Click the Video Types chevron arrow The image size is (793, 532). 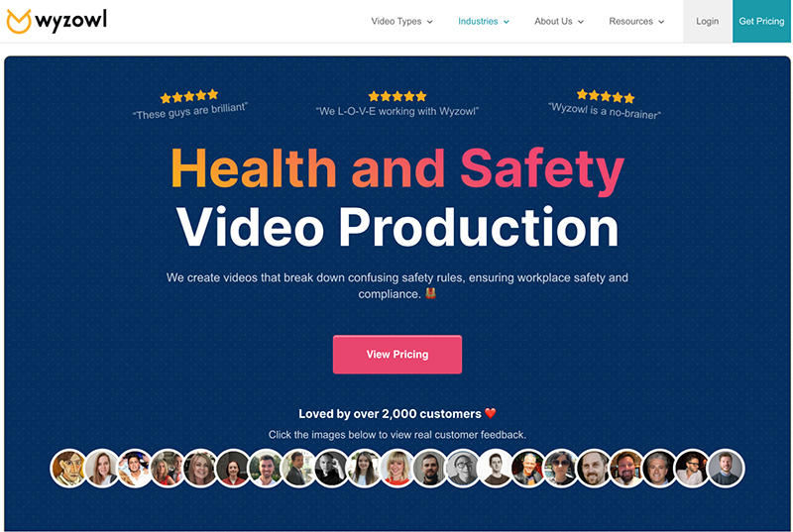(430, 22)
